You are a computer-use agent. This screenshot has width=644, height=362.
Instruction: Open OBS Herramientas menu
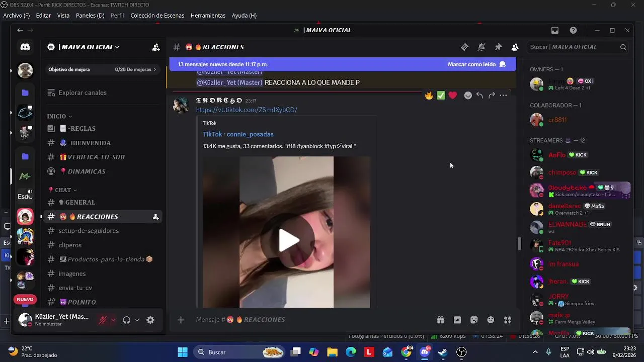(208, 16)
